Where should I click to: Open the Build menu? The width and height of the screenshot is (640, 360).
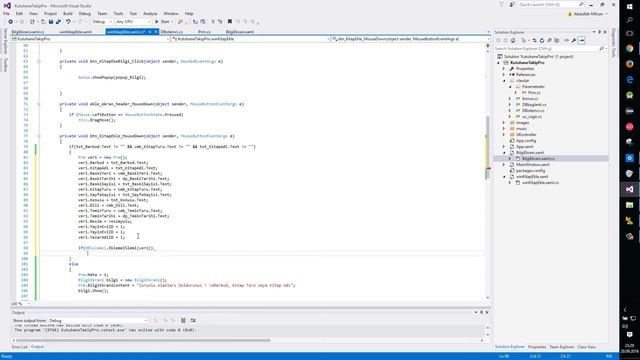pyautogui.click(x=68, y=13)
